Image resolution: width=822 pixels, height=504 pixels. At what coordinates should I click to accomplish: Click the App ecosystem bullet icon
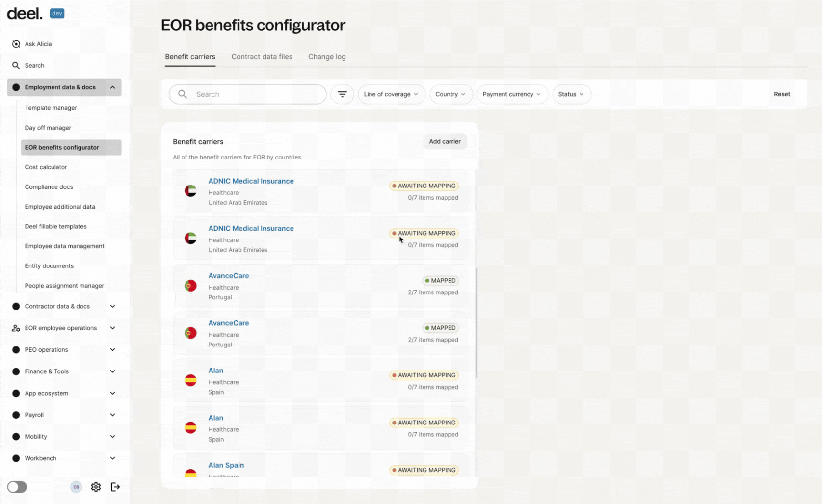click(x=16, y=393)
